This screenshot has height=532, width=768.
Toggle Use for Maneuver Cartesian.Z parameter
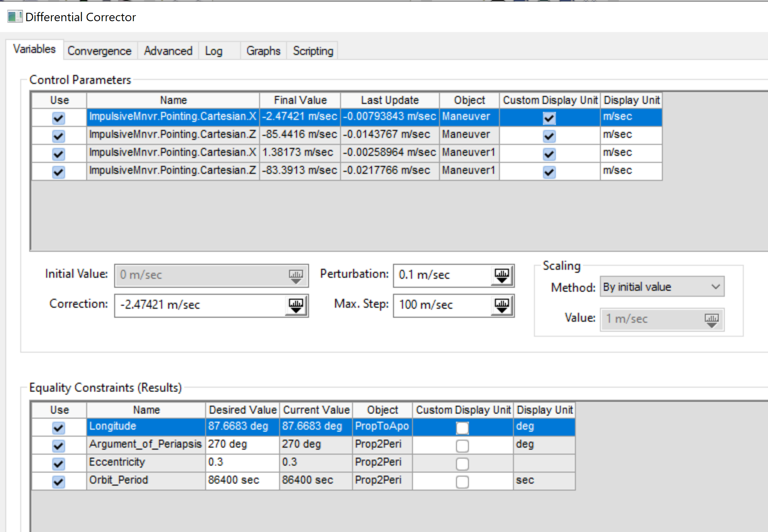(x=58, y=136)
